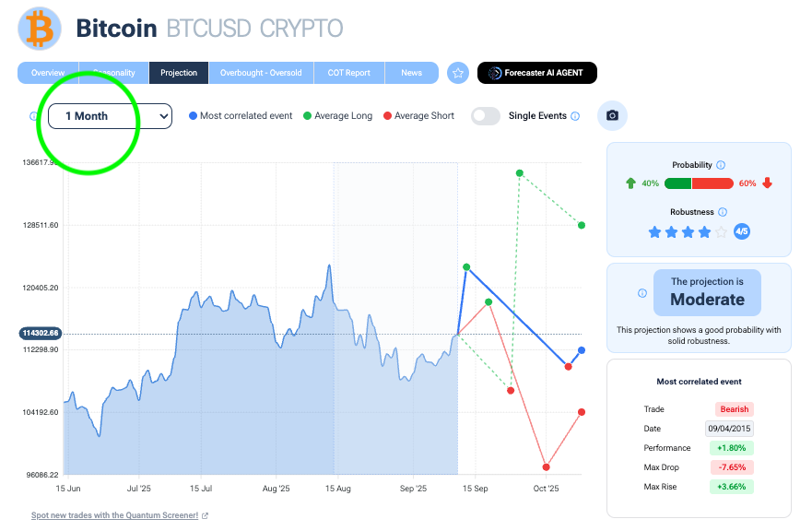Open the COT Report tab

point(349,73)
